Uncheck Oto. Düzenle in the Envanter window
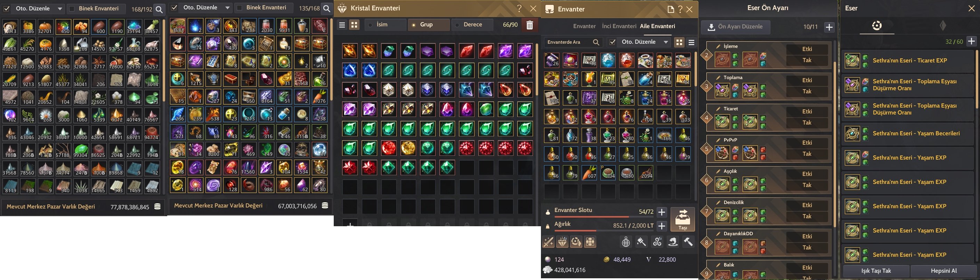Image resolution: width=980 pixels, height=280 pixels. 612,42
